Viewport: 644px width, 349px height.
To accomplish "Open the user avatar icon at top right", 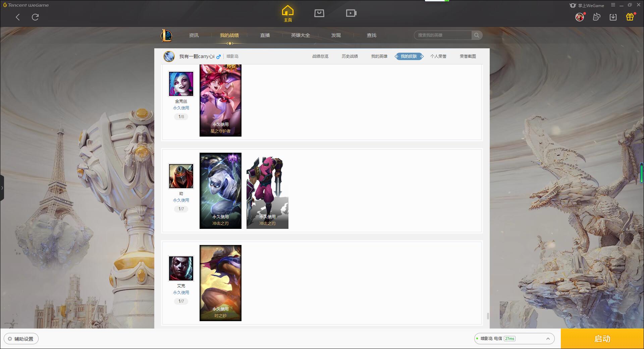I will 580,17.
